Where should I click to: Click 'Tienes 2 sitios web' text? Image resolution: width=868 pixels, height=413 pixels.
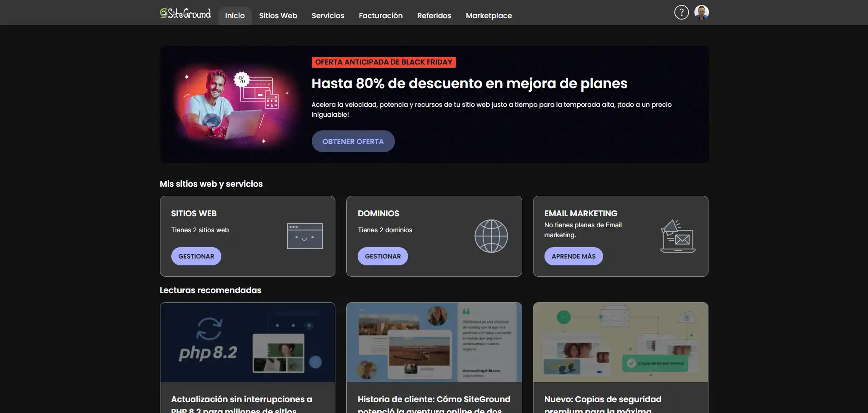(200, 230)
